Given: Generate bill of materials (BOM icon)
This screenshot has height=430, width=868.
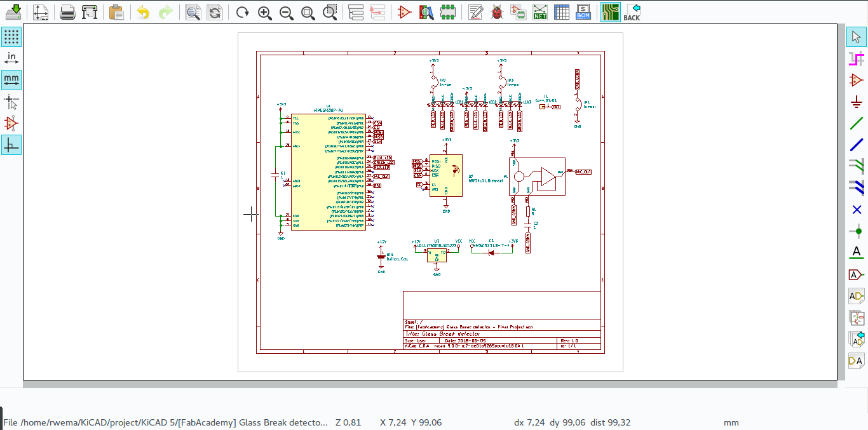Looking at the screenshot, I should [x=583, y=11].
